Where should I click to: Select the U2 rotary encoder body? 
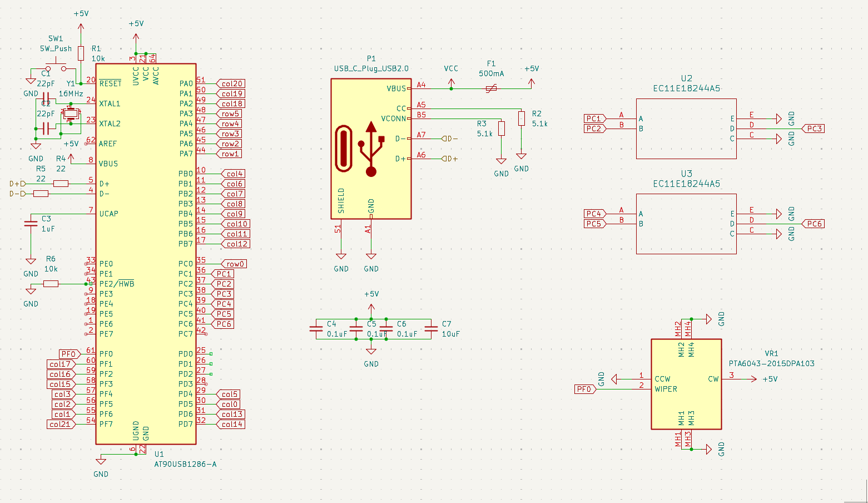click(686, 129)
